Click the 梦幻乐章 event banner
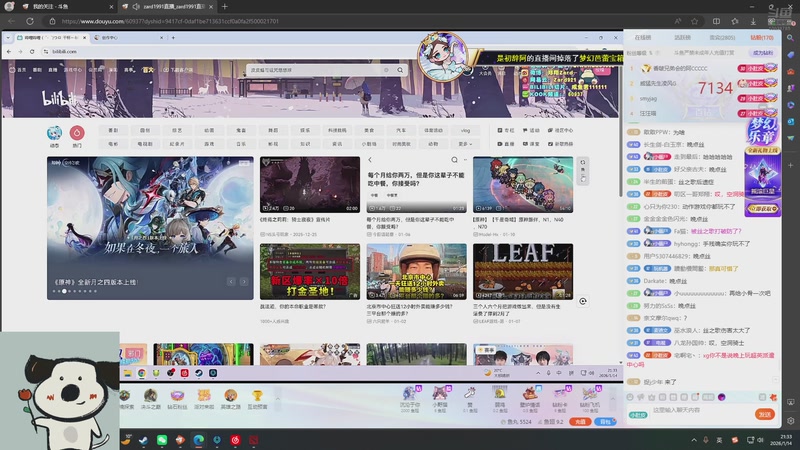 coord(762,166)
